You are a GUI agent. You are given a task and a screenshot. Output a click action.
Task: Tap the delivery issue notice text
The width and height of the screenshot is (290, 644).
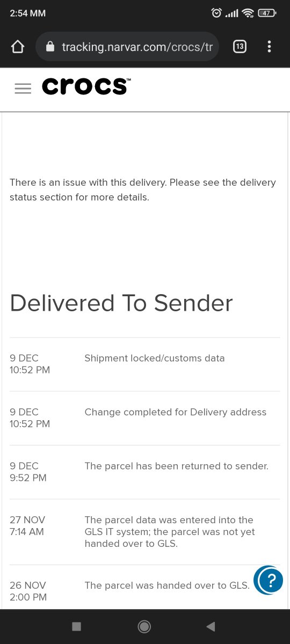143,189
